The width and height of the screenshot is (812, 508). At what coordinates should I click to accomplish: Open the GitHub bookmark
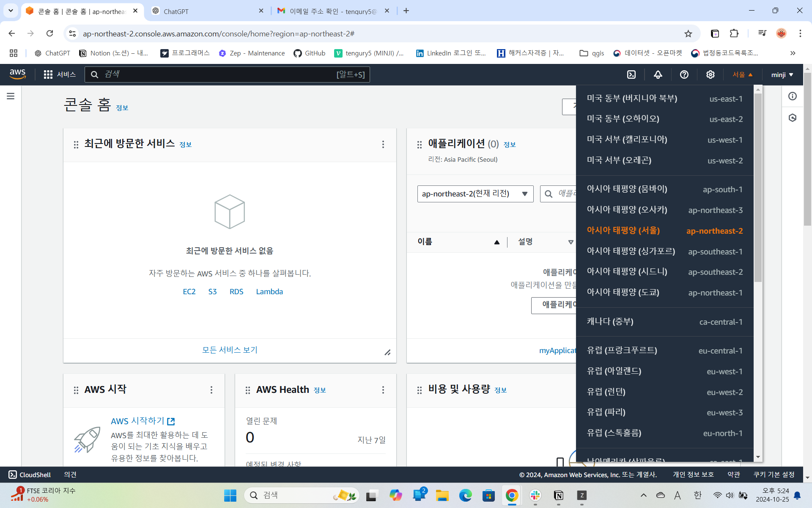pos(310,53)
